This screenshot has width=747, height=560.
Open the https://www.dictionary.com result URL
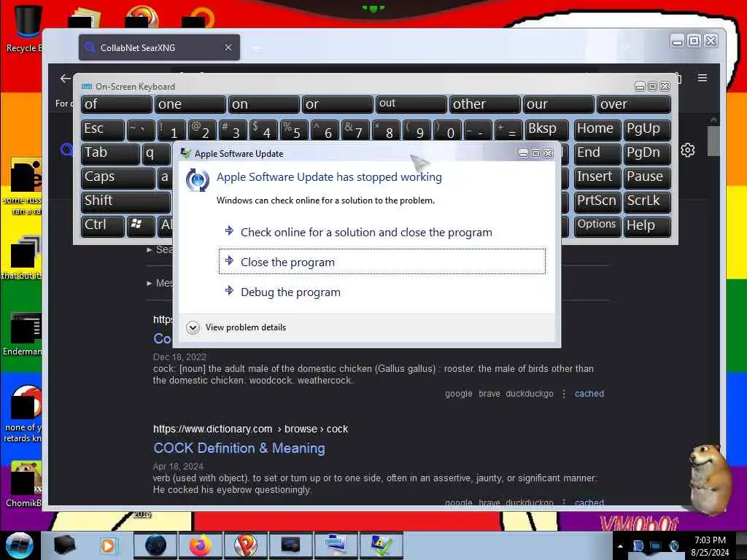[x=251, y=429]
